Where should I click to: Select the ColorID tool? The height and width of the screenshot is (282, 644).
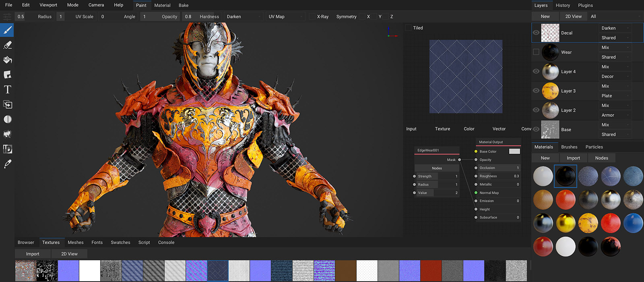pyautogui.click(x=7, y=149)
